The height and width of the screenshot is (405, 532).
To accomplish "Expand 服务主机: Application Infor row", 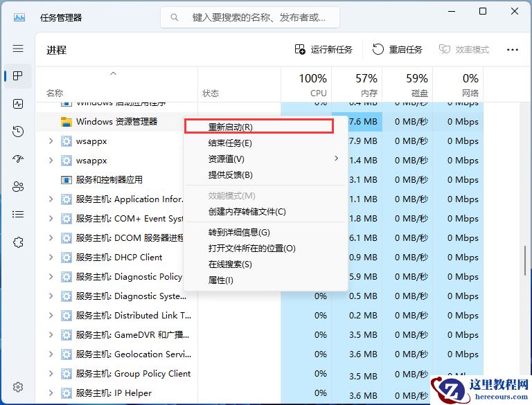I will pos(51,199).
